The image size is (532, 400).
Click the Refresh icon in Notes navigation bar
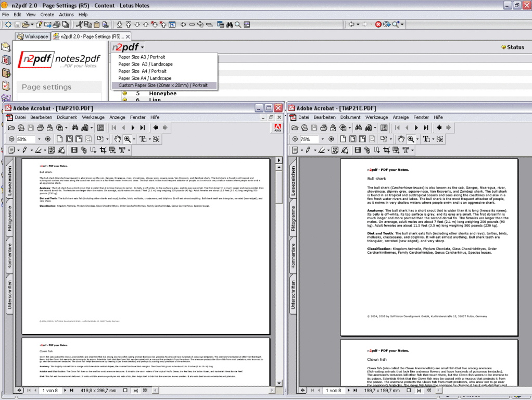(386, 24)
